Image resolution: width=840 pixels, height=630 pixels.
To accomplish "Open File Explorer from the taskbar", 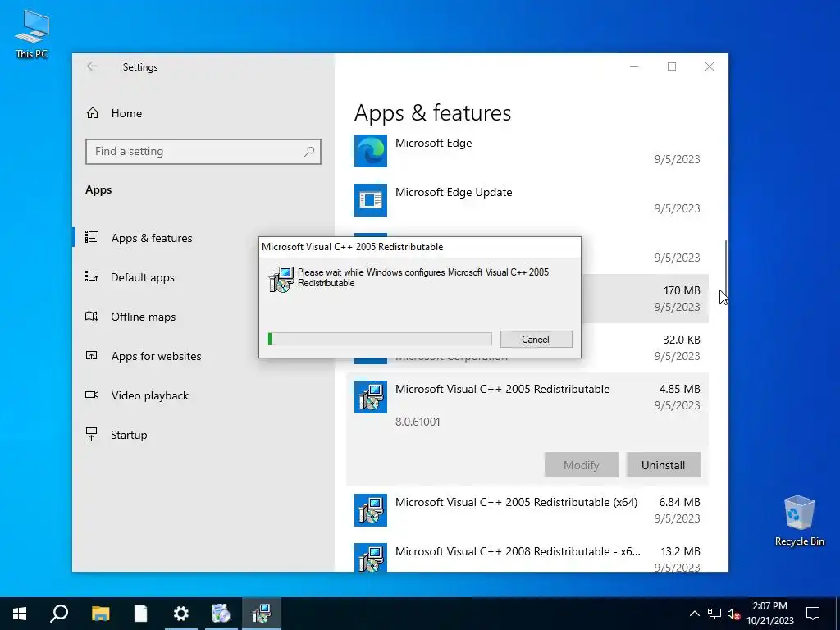I will pos(100,614).
